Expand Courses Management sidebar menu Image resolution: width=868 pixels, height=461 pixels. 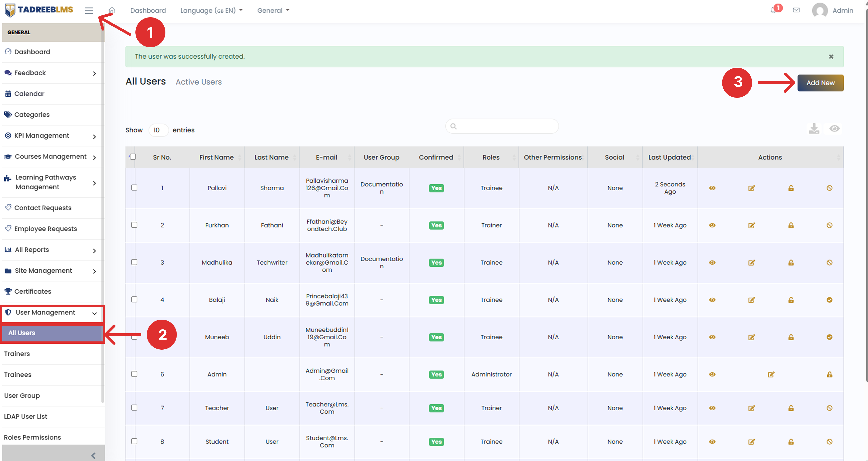click(x=52, y=157)
